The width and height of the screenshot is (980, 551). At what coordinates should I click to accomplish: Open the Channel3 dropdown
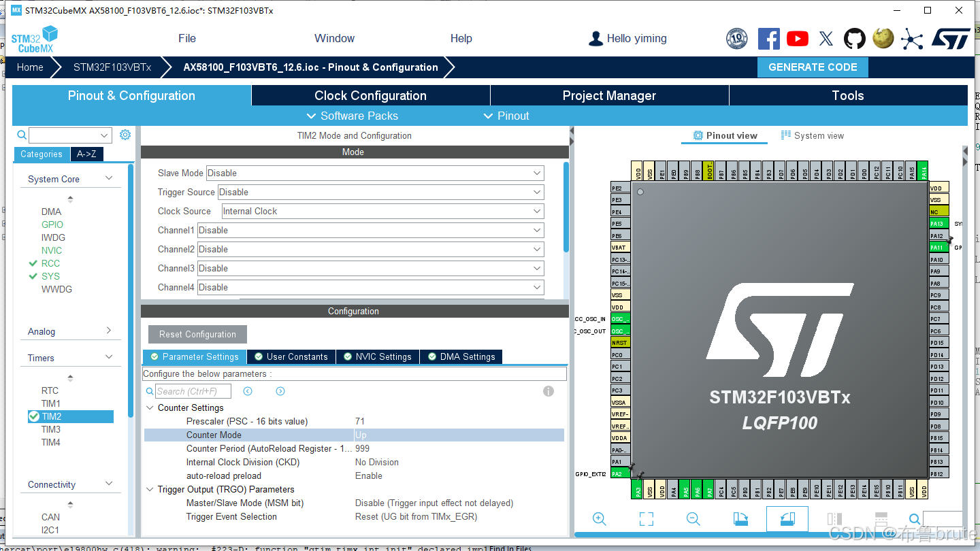[370, 268]
